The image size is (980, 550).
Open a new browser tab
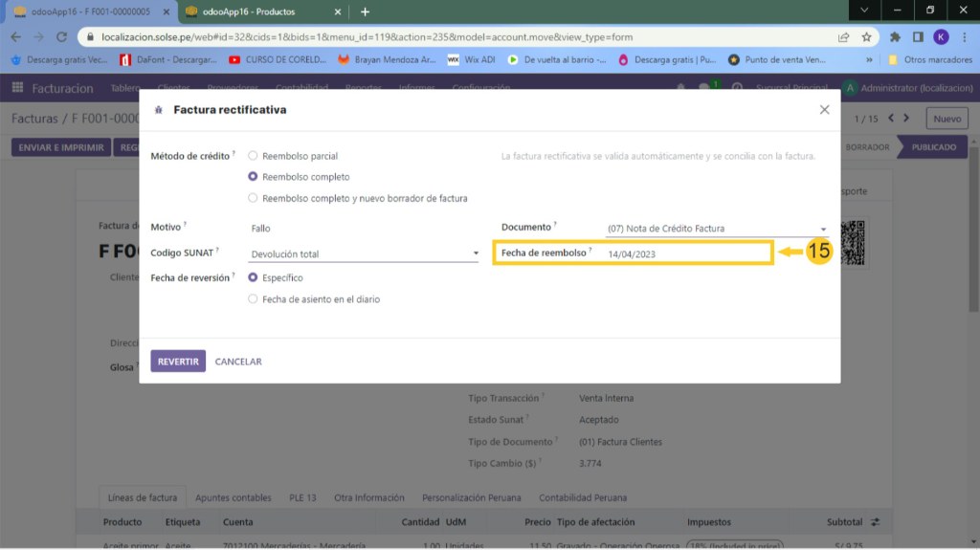click(365, 11)
